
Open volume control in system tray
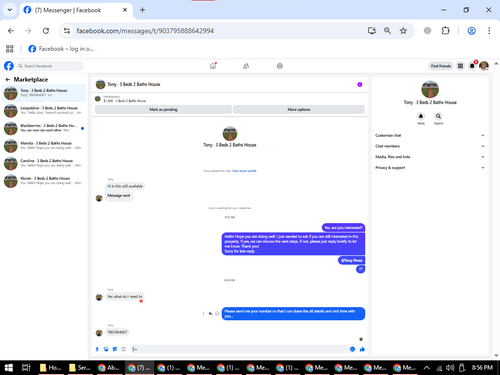(x=450, y=368)
